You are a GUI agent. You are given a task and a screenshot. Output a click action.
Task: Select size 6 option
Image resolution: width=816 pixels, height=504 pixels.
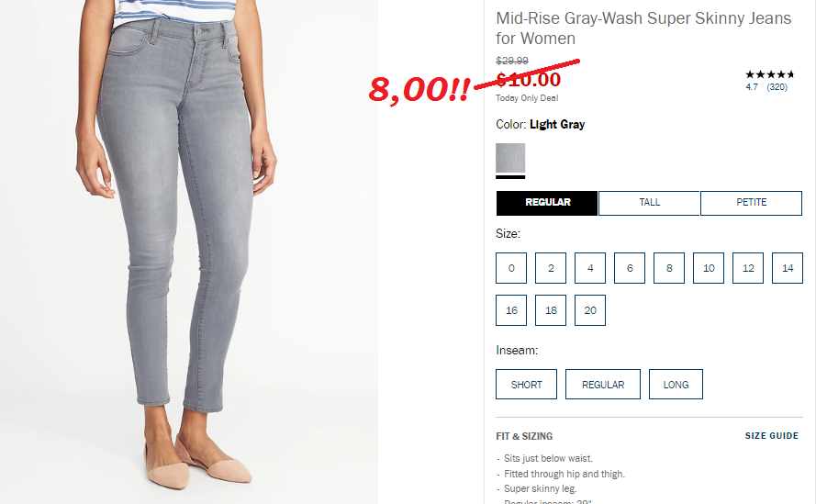point(630,268)
